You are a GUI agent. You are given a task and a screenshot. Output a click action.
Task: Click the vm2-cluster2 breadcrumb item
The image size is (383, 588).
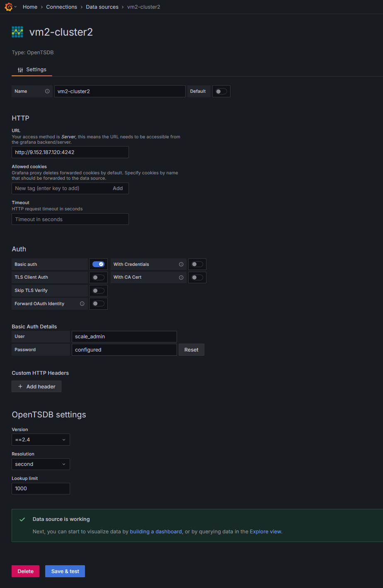[143, 7]
